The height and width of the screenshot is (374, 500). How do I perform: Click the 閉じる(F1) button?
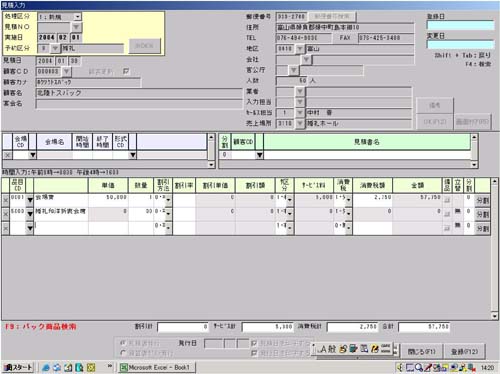tap(422, 351)
